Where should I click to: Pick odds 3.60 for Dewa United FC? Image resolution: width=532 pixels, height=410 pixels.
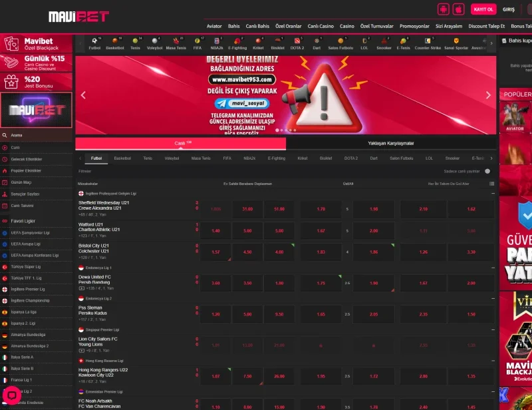(x=215, y=283)
